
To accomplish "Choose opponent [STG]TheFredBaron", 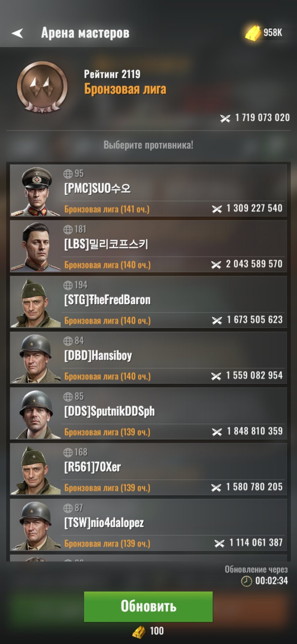I will click(148, 302).
